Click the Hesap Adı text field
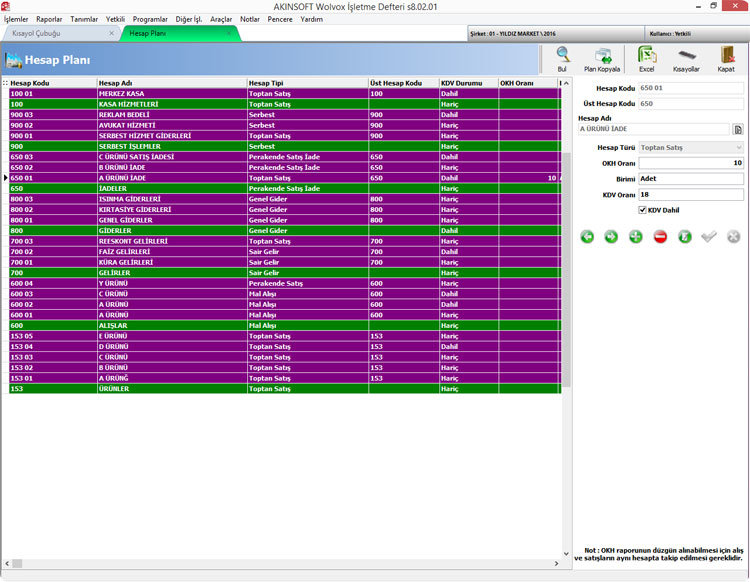750x582 pixels. (653, 129)
